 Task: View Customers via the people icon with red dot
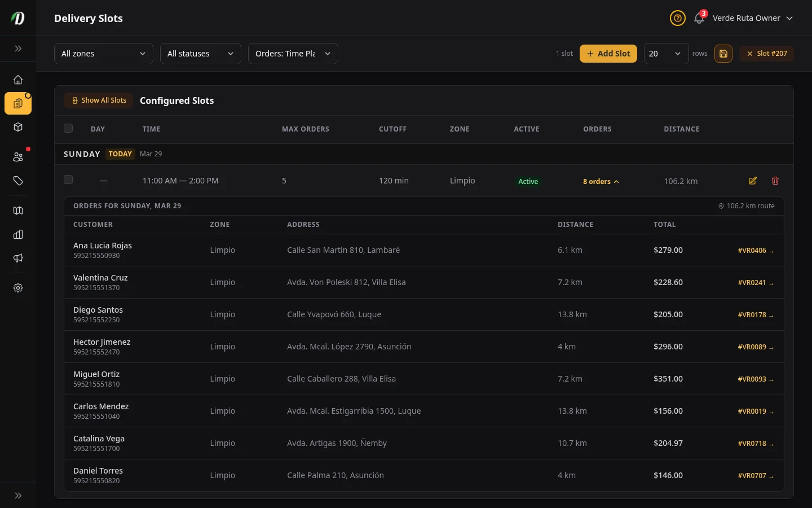pos(18,157)
